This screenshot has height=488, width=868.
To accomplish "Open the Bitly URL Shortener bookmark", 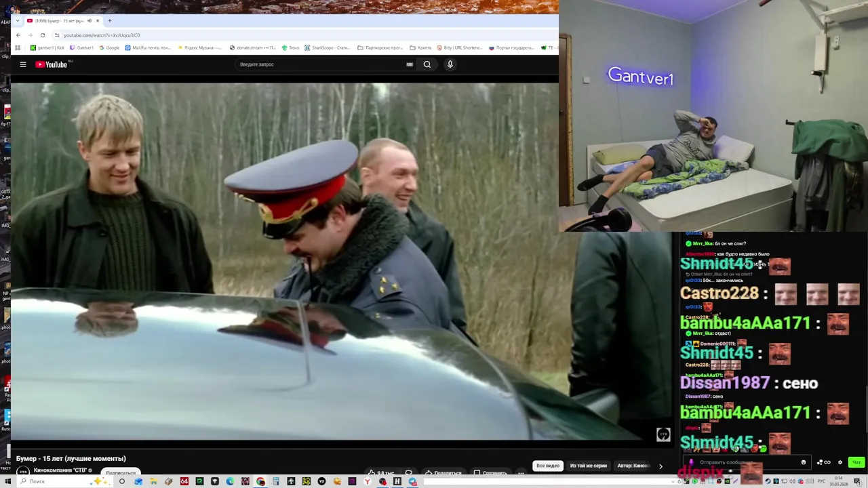I will (x=460, y=48).
